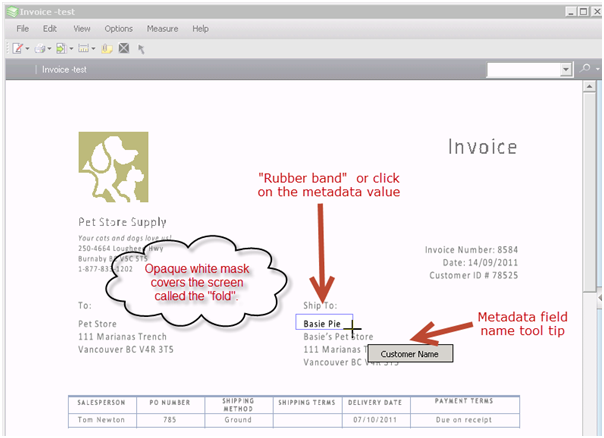Click 'Vancouver BC V4R 3T5' under To:

(126, 349)
